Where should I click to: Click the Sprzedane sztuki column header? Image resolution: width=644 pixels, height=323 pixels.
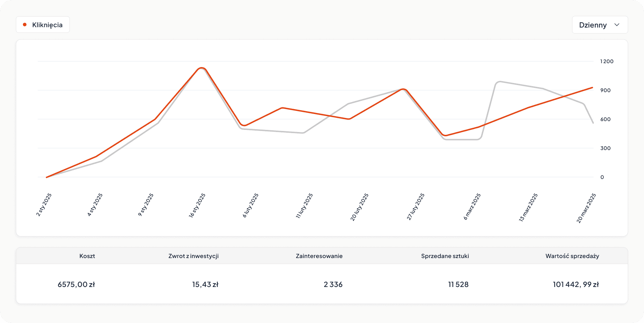445,256
